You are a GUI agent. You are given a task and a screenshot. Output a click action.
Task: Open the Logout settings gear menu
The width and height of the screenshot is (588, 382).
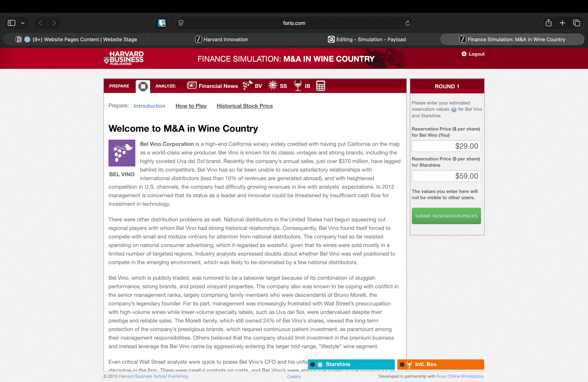(464, 54)
